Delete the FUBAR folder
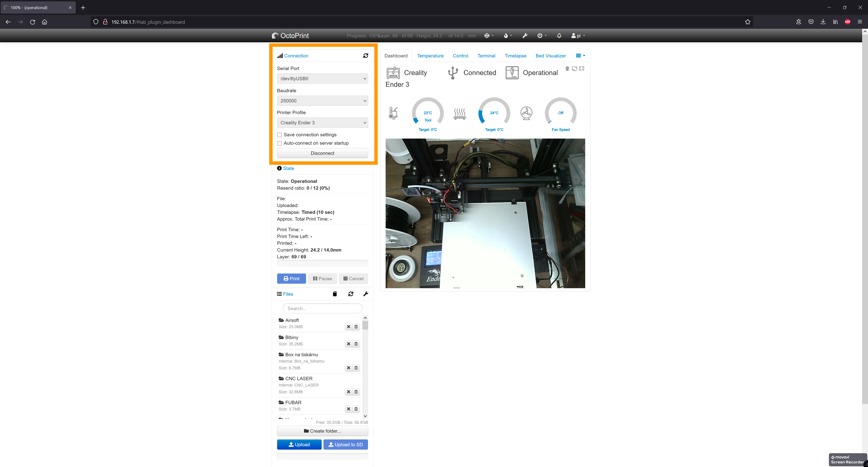Screen dimensions: 868x467 point(356,409)
